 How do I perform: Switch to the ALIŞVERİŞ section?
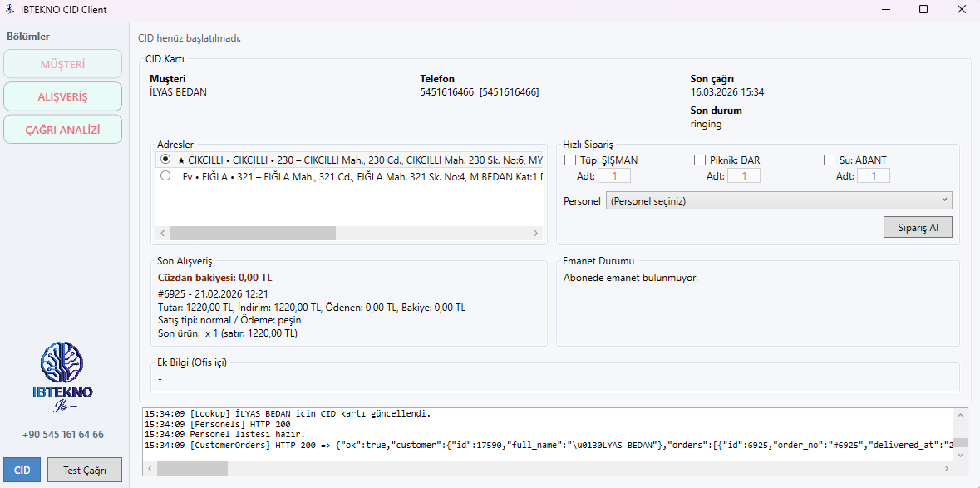(x=62, y=96)
